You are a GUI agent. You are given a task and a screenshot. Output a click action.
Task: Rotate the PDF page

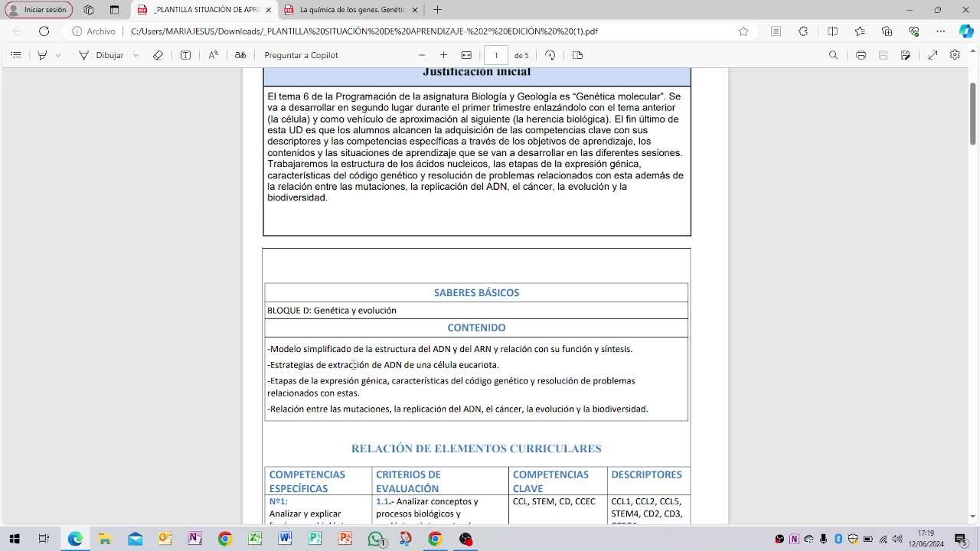tap(550, 55)
